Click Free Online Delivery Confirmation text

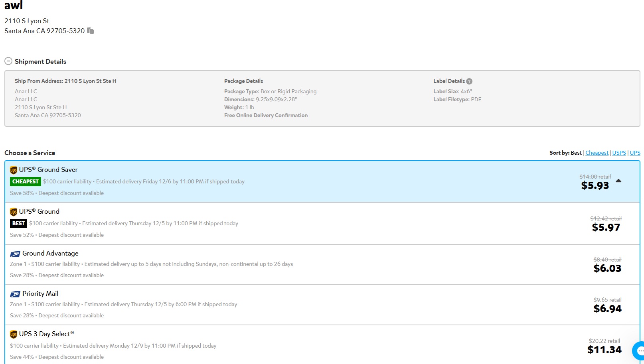click(x=266, y=115)
